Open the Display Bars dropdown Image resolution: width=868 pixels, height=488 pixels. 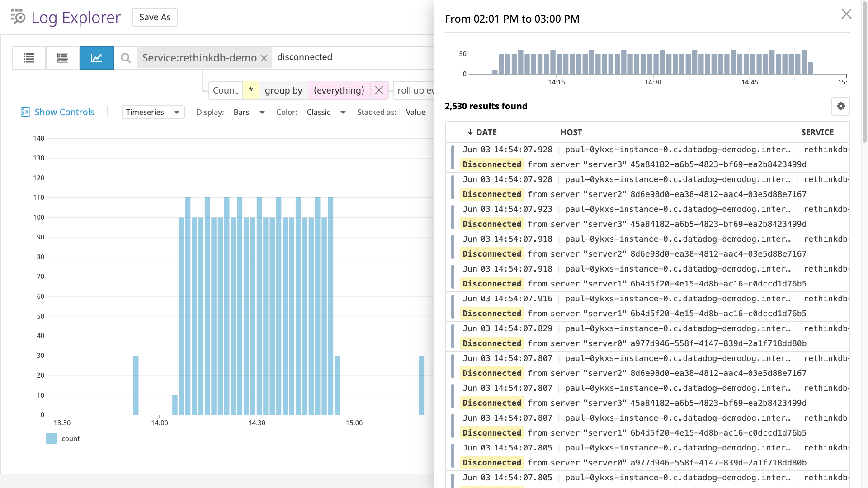tap(249, 112)
